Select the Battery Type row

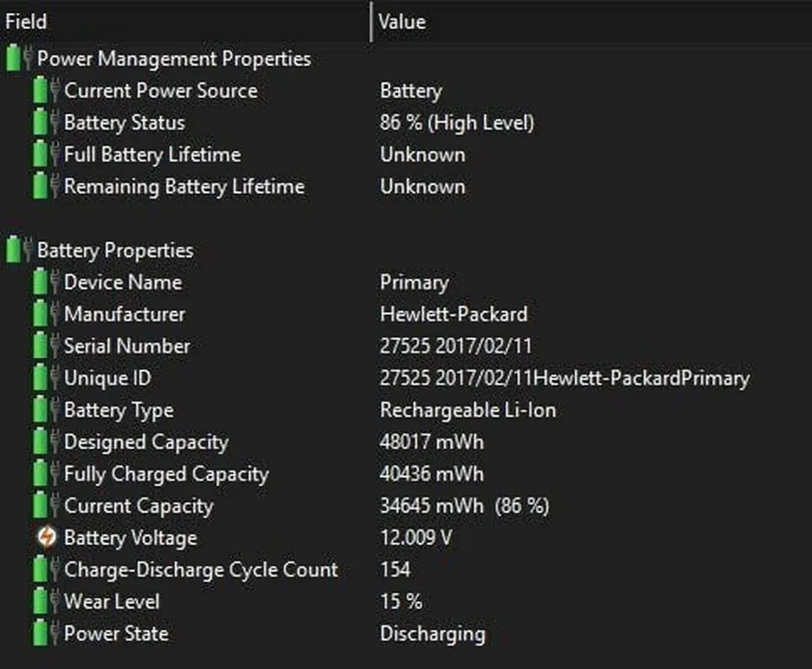(x=118, y=411)
